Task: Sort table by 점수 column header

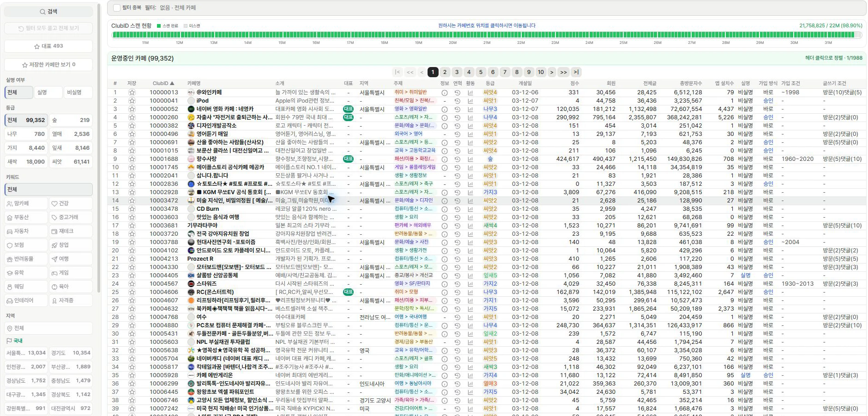Action: coord(574,84)
